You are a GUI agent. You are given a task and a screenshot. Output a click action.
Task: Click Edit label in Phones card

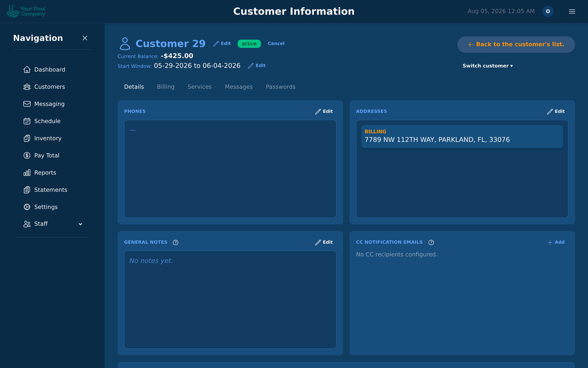click(328, 111)
